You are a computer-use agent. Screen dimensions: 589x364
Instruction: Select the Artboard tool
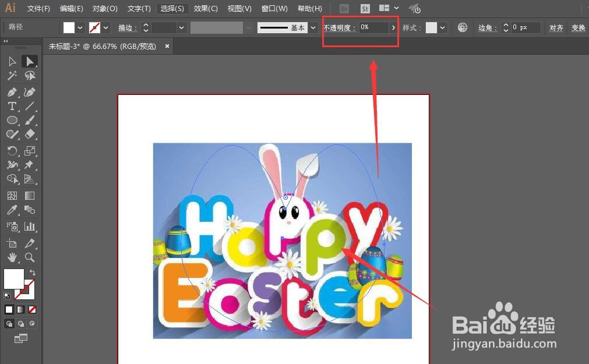point(12,243)
